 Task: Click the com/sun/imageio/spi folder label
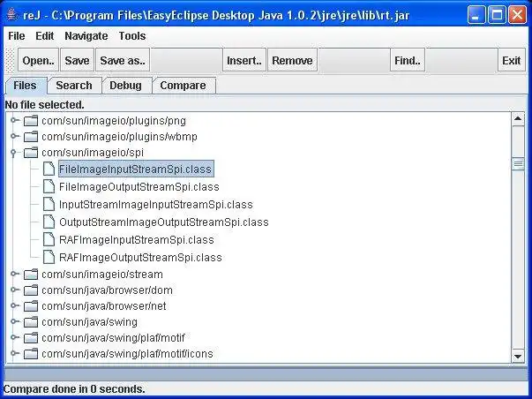point(93,153)
